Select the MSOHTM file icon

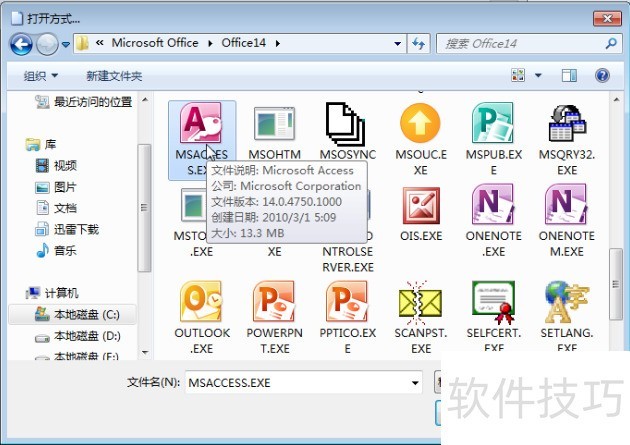click(274, 123)
